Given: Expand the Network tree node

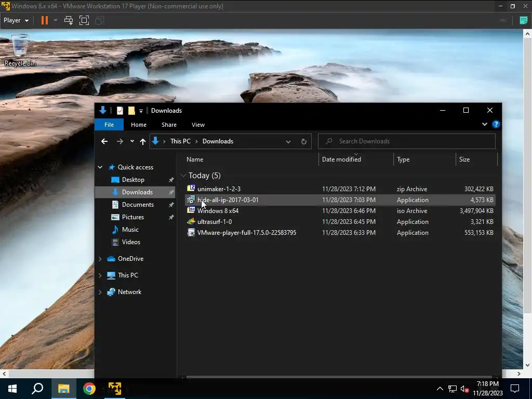Looking at the screenshot, I should [100, 292].
